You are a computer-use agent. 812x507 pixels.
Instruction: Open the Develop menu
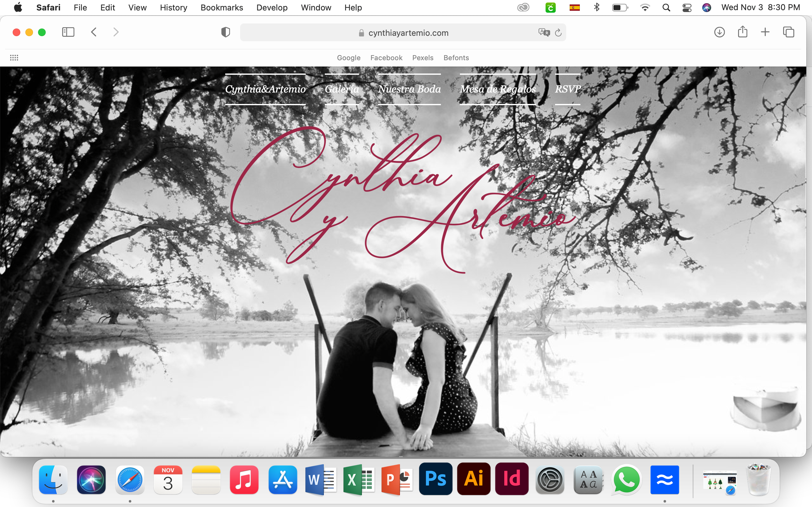(x=272, y=7)
